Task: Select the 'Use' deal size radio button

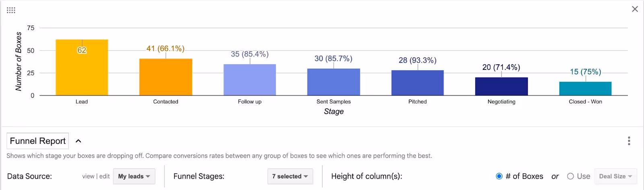Action: (570, 176)
